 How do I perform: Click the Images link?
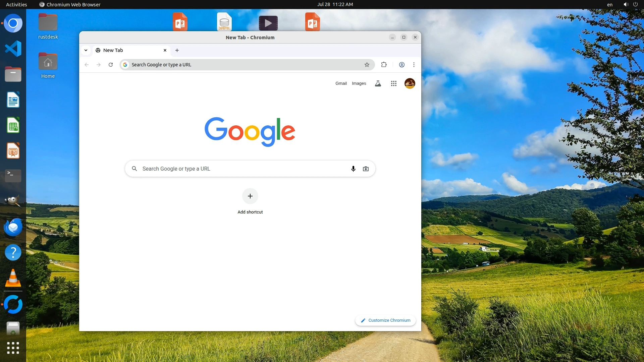[359, 83]
